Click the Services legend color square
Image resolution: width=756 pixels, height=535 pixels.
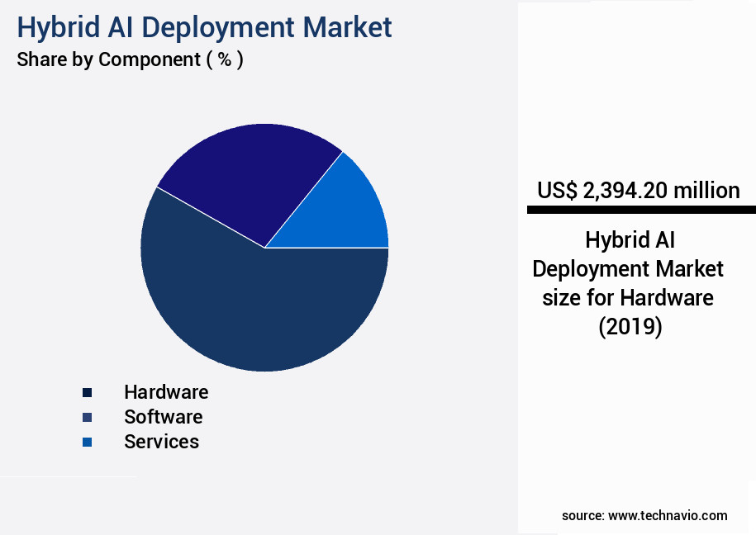pos(87,442)
